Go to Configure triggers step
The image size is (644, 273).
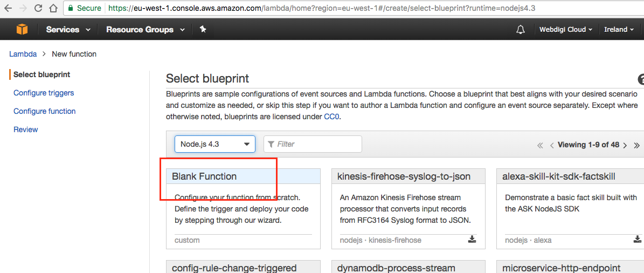[44, 93]
